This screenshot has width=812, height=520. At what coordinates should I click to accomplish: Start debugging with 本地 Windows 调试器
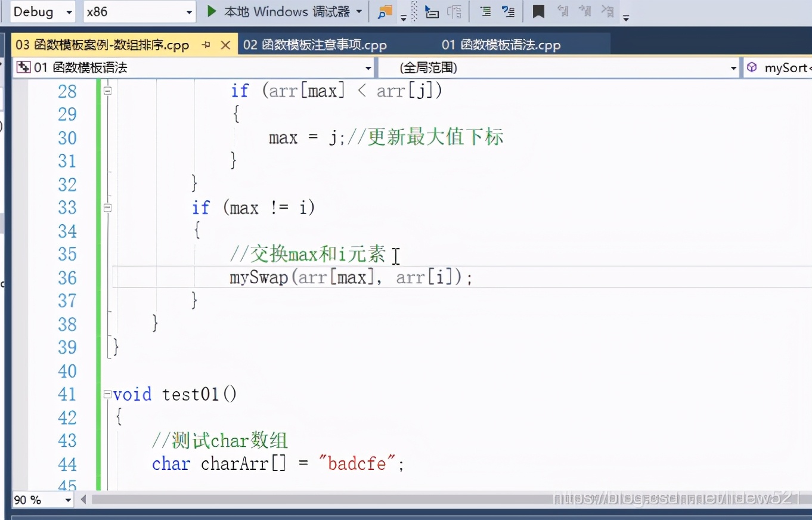[x=283, y=11]
